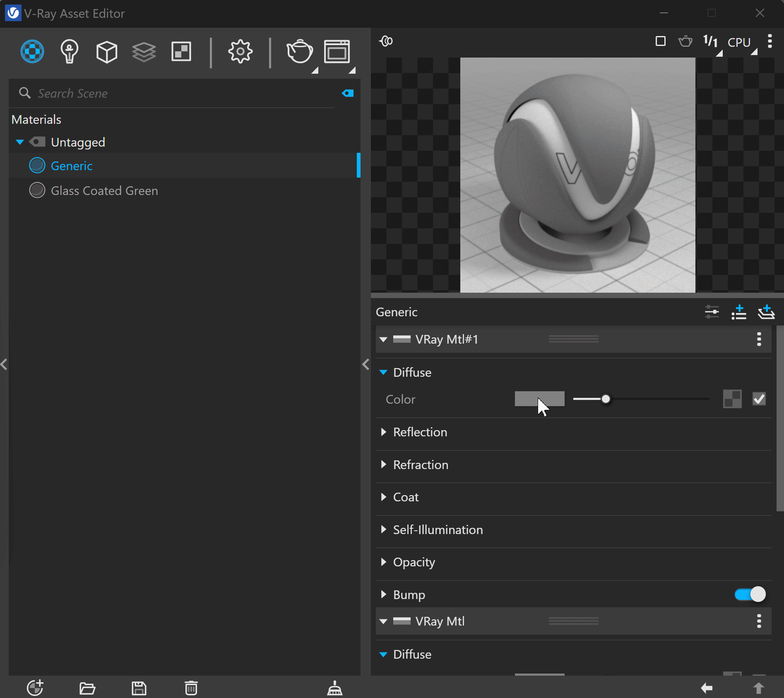Click the search magnifier icon
Viewport: 784px width, 698px height.
(x=25, y=93)
